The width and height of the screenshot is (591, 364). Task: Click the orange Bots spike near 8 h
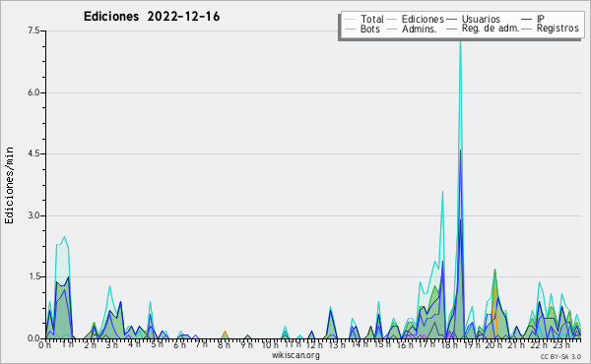click(225, 334)
